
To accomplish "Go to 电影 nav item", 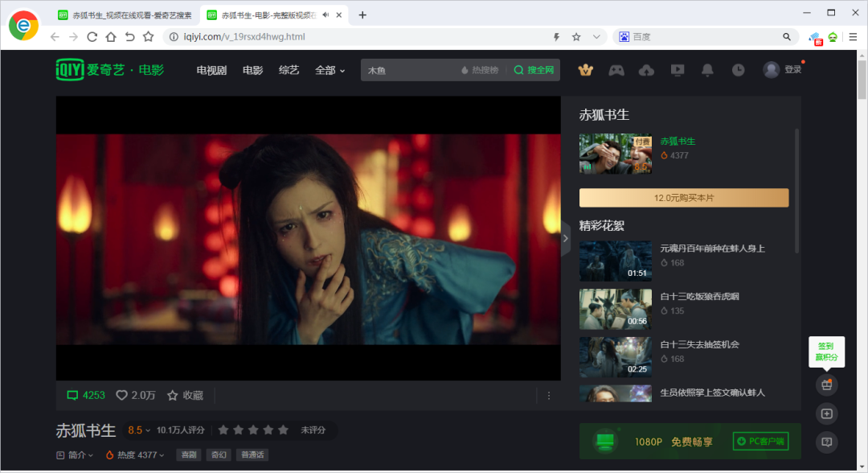I will click(x=252, y=70).
